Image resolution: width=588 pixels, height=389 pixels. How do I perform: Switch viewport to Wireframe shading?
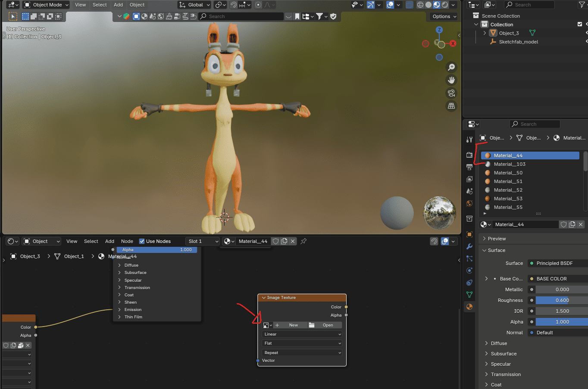(420, 5)
